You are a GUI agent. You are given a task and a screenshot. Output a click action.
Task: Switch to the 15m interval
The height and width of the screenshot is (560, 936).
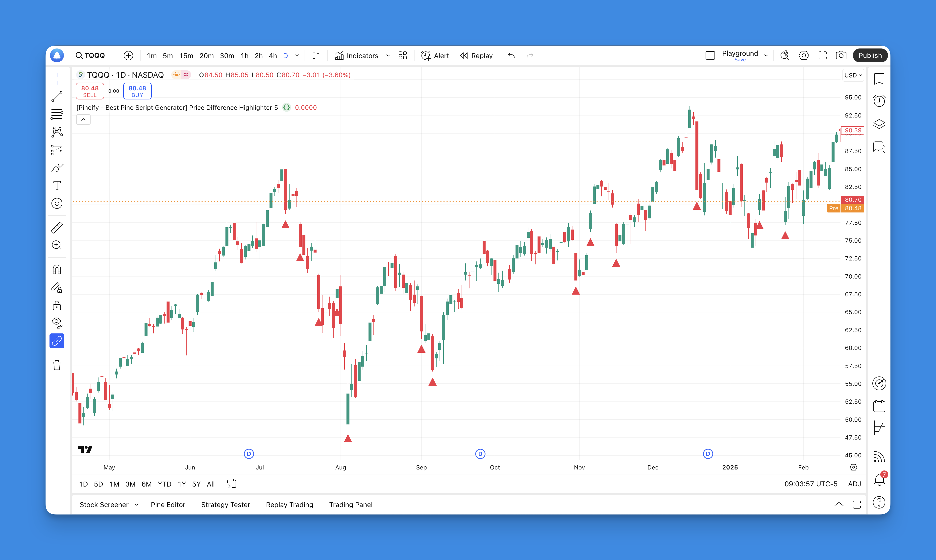(186, 55)
